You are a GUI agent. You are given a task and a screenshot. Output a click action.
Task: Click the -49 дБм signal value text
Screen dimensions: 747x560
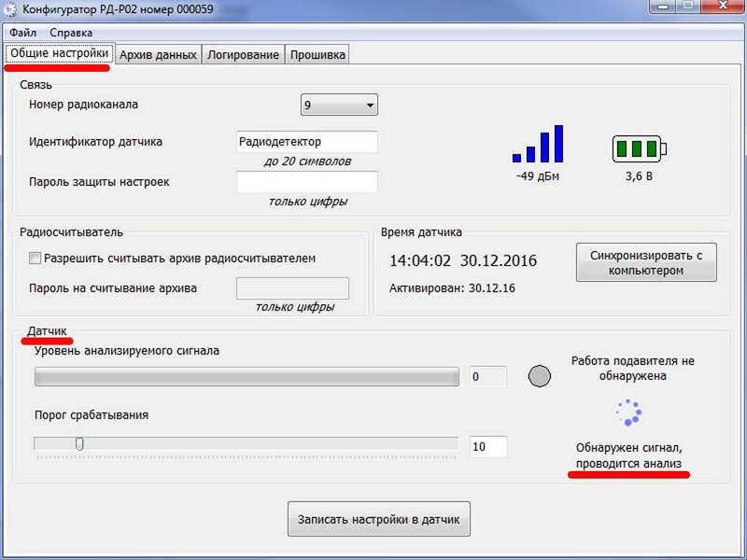[538, 176]
